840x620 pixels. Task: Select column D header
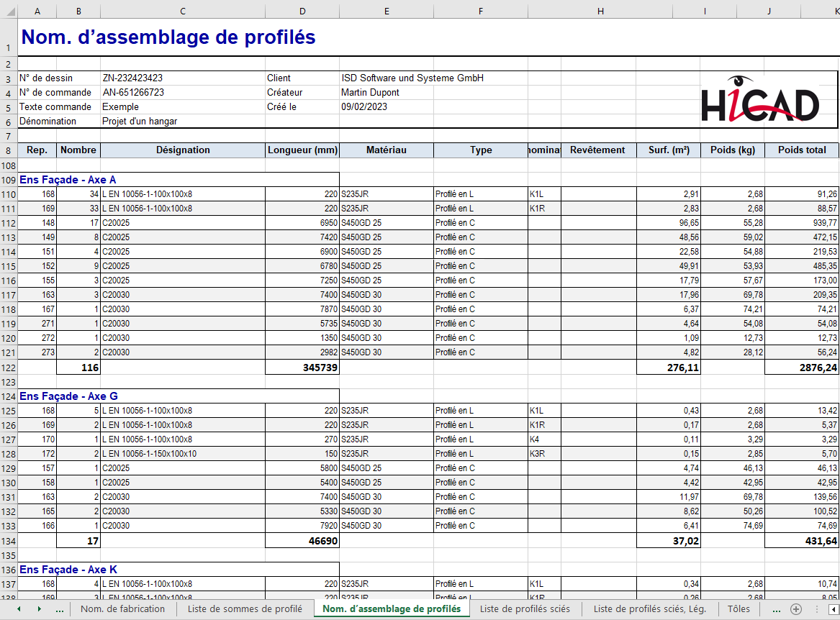pos(302,11)
